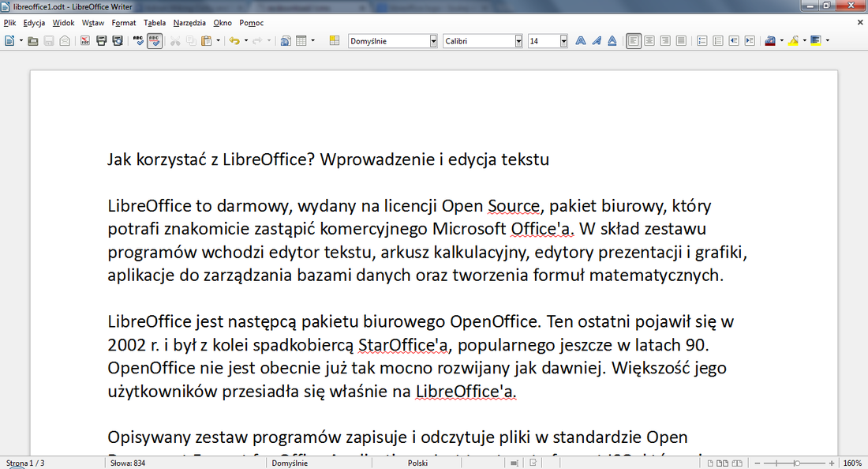Create a new document with New icon

(9, 40)
